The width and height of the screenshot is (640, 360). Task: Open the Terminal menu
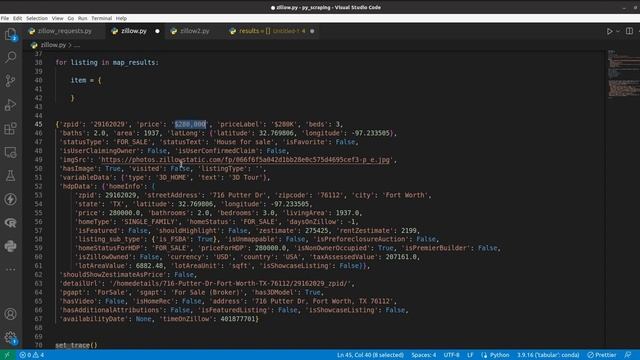coord(101,18)
